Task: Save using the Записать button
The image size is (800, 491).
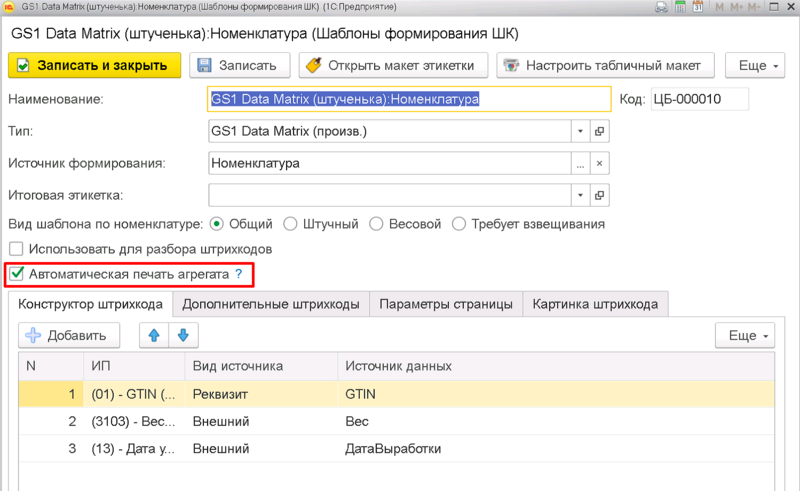Action: pos(240,65)
